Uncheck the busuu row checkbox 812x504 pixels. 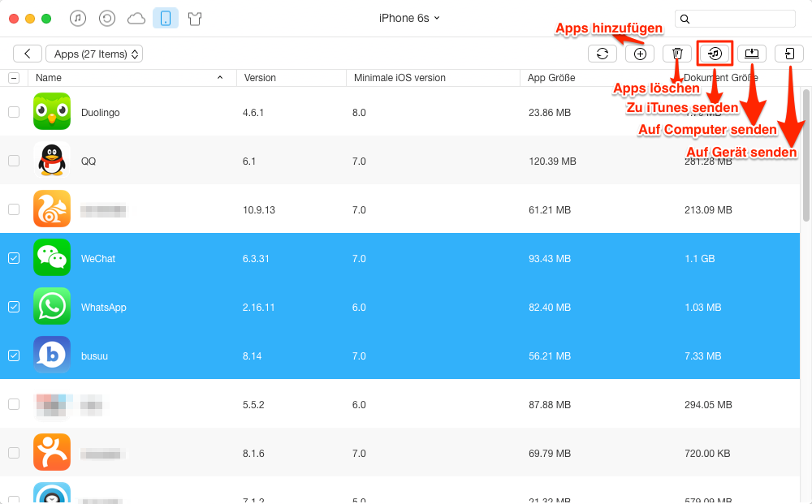click(14, 355)
